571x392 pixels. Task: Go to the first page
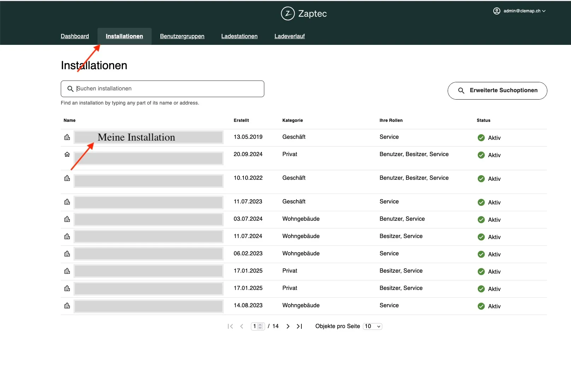pyautogui.click(x=230, y=326)
